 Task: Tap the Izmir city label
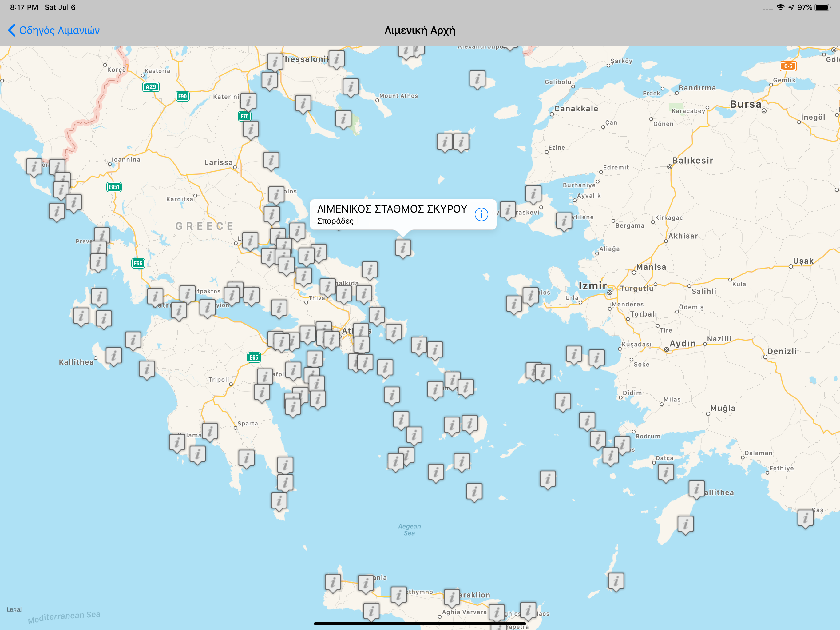592,286
